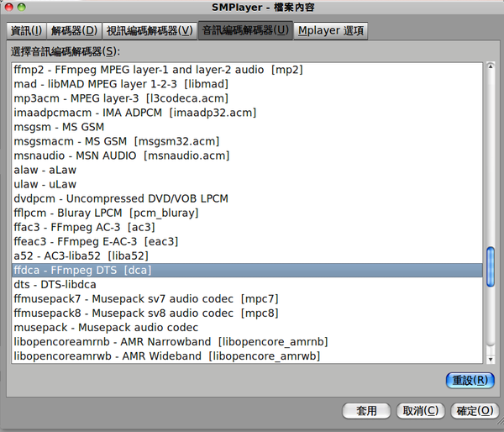Select ffeac3 - FFmpeg E-AC-3 codec
The height and width of the screenshot is (432, 504).
pyautogui.click(x=247, y=241)
